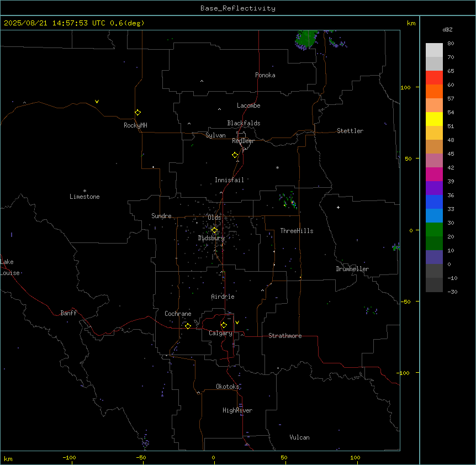Click the Banff label on the map

(x=68, y=313)
